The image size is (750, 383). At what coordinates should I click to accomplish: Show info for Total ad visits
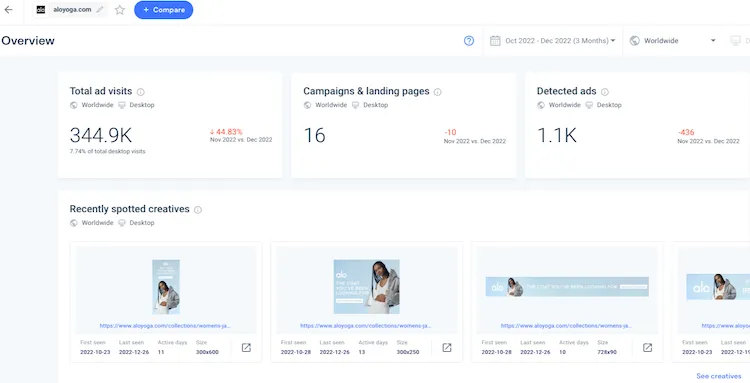point(141,92)
